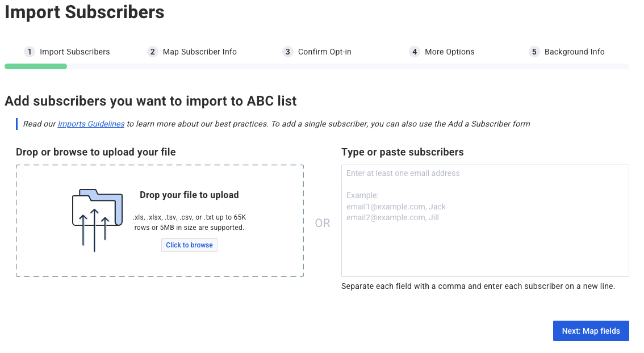
Task: Click the step 4 number circle
Action: click(x=415, y=52)
